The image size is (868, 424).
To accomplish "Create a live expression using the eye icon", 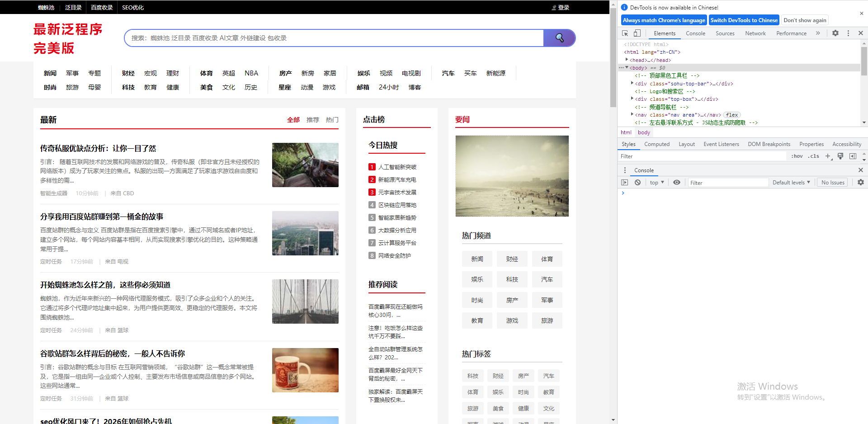I will coord(677,182).
